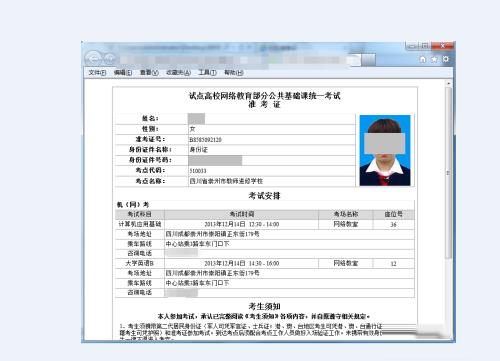Click the 身份证件号码 label
Viewport: 500px width, 361px height.
150,160
